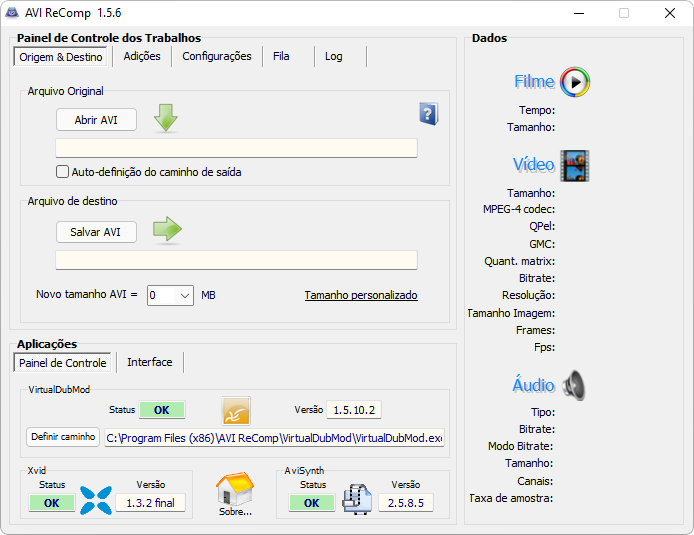The width and height of the screenshot is (694, 535).
Task: Click the green right arrow icon
Action: tap(167, 230)
